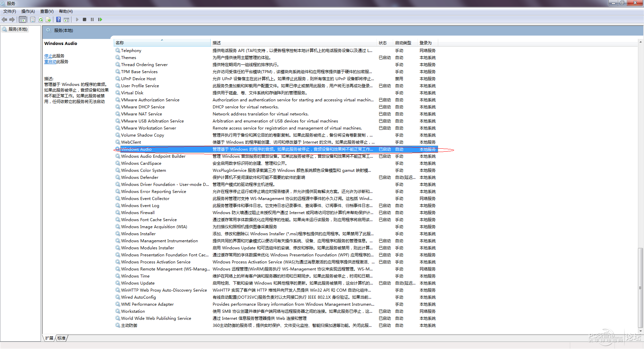Click gear icon beside Wired AutoConfig
Image resolution: width=644 pixels, height=349 pixels.
coord(118,297)
